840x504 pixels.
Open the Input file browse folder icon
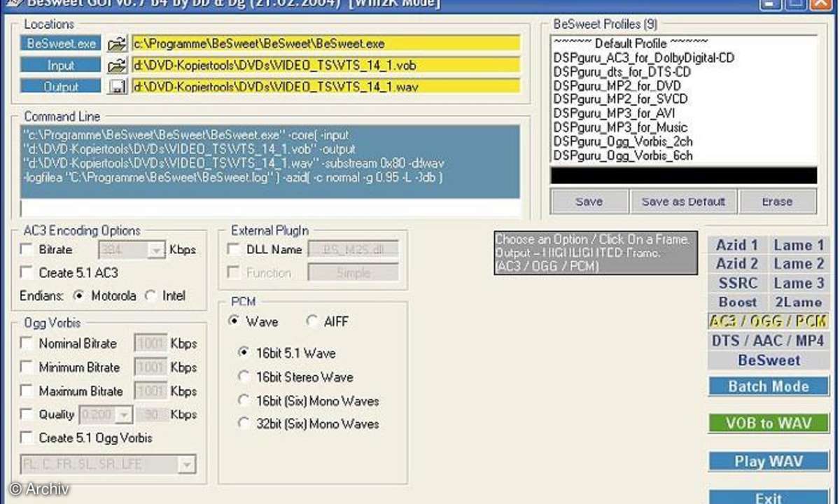point(117,66)
